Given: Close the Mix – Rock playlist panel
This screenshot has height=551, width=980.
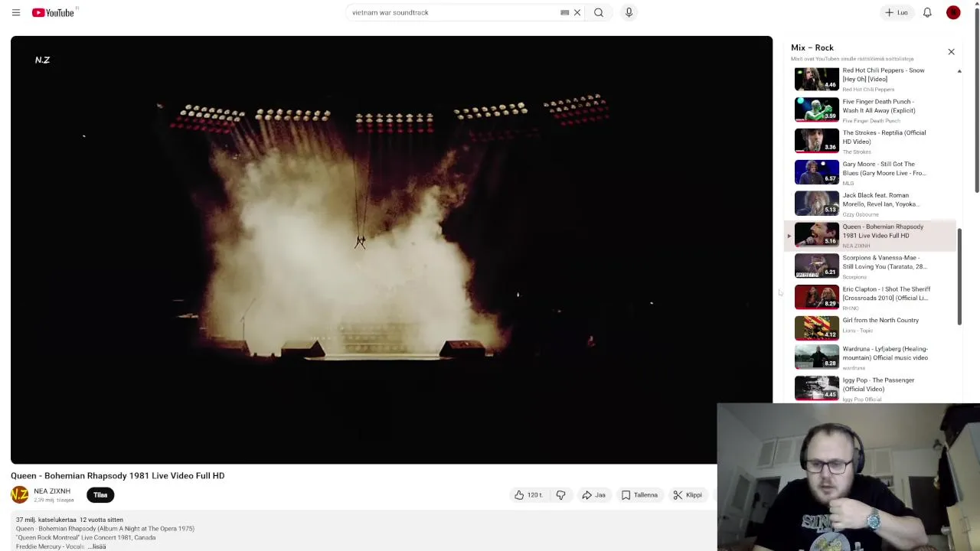Looking at the screenshot, I should click(x=951, y=52).
